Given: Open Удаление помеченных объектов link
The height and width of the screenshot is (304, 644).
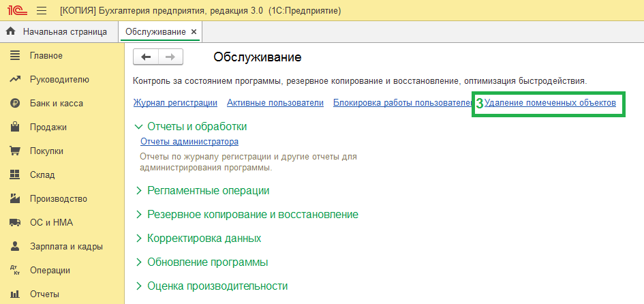Looking at the screenshot, I should (551, 103).
